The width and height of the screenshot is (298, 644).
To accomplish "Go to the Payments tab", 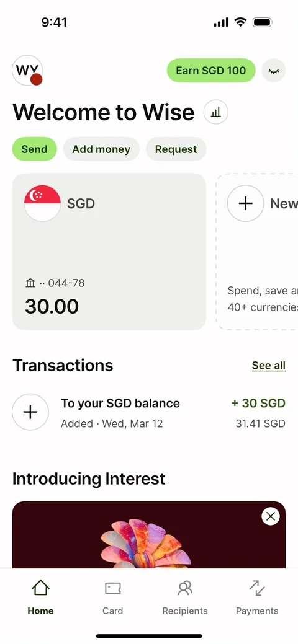I will tap(257, 598).
